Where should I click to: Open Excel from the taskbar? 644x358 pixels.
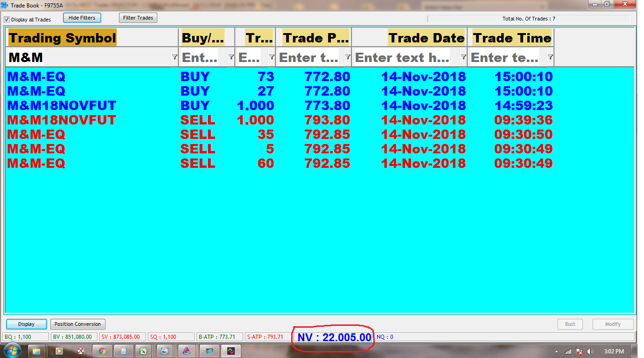pyautogui.click(x=143, y=351)
